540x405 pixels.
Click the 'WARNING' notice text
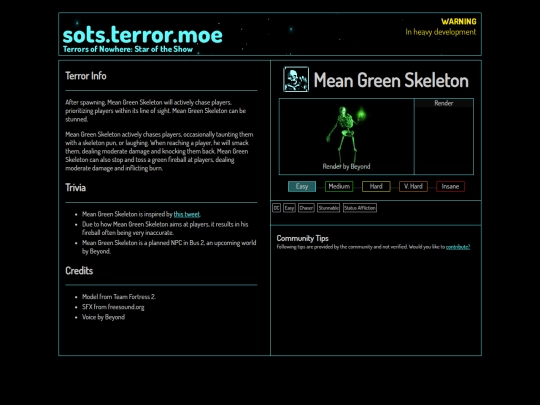coord(459,21)
